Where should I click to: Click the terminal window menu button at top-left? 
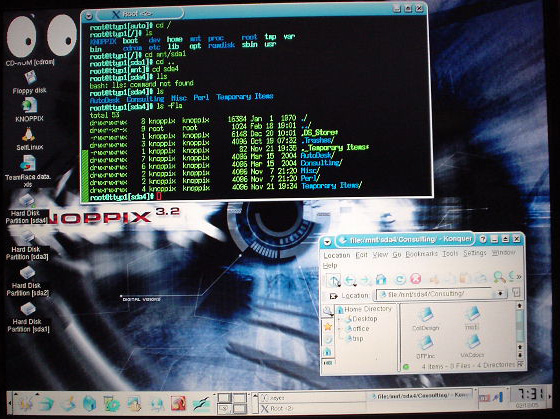pos(89,16)
